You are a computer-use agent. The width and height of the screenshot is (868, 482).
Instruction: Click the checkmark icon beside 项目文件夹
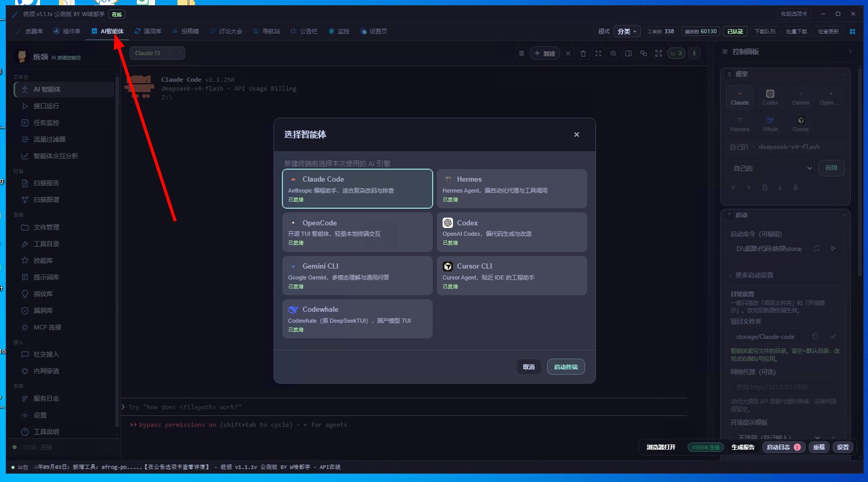tap(833, 336)
